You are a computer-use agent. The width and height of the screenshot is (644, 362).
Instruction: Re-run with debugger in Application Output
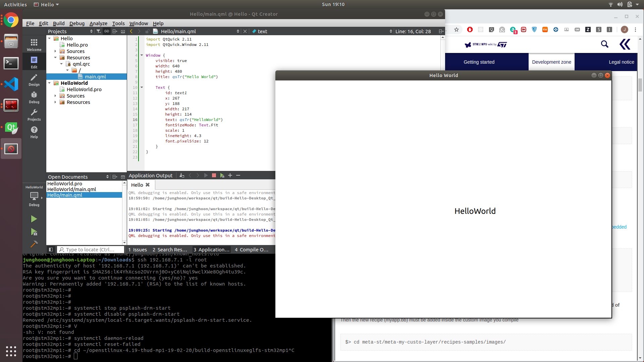tap(222, 175)
